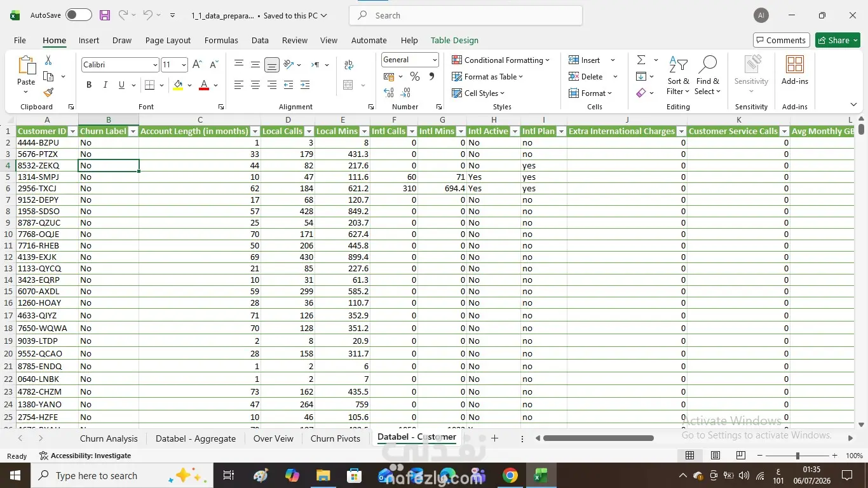This screenshot has width=868, height=488.
Task: Collapse the ribbon with chevron
Action: coord(853,105)
